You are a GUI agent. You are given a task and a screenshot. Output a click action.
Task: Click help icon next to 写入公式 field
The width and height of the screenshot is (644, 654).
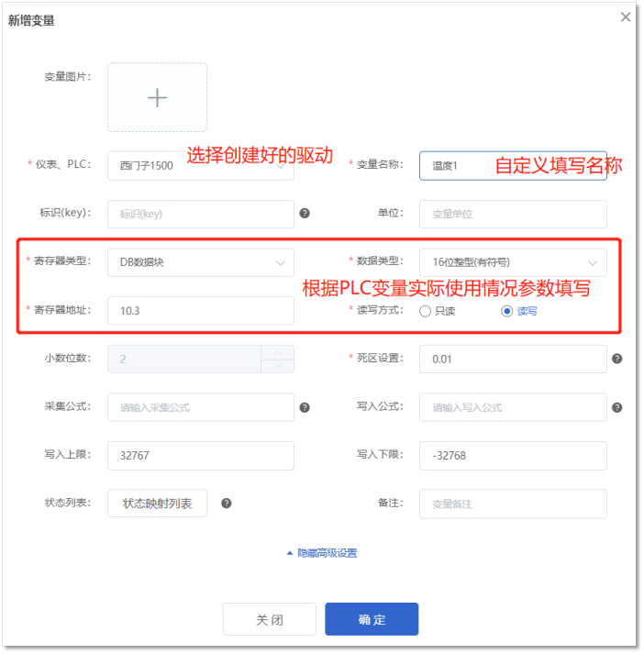(616, 407)
